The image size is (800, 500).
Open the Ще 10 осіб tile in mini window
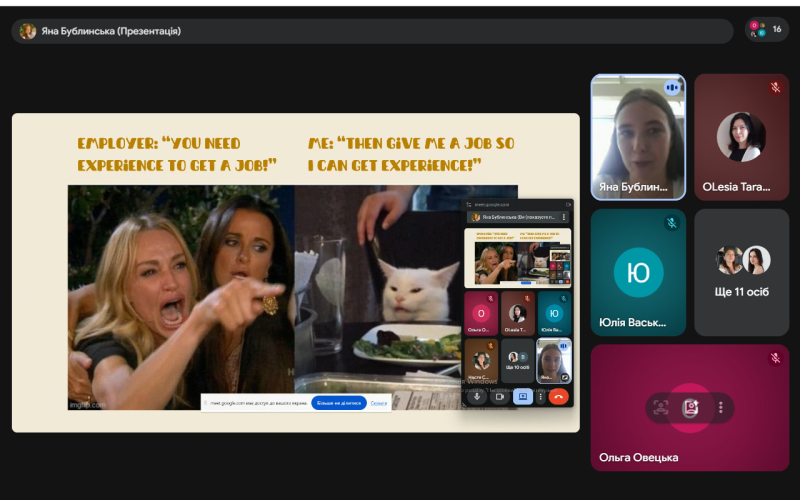(x=517, y=361)
